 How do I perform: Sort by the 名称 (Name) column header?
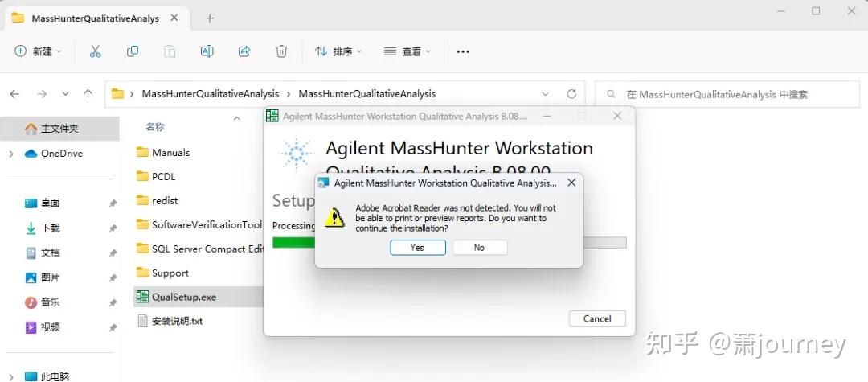point(155,127)
